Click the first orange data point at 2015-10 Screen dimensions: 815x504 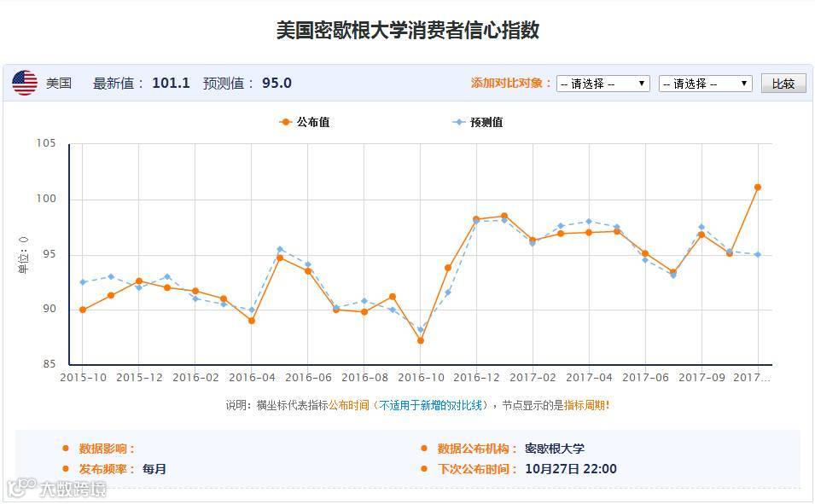tap(83, 310)
